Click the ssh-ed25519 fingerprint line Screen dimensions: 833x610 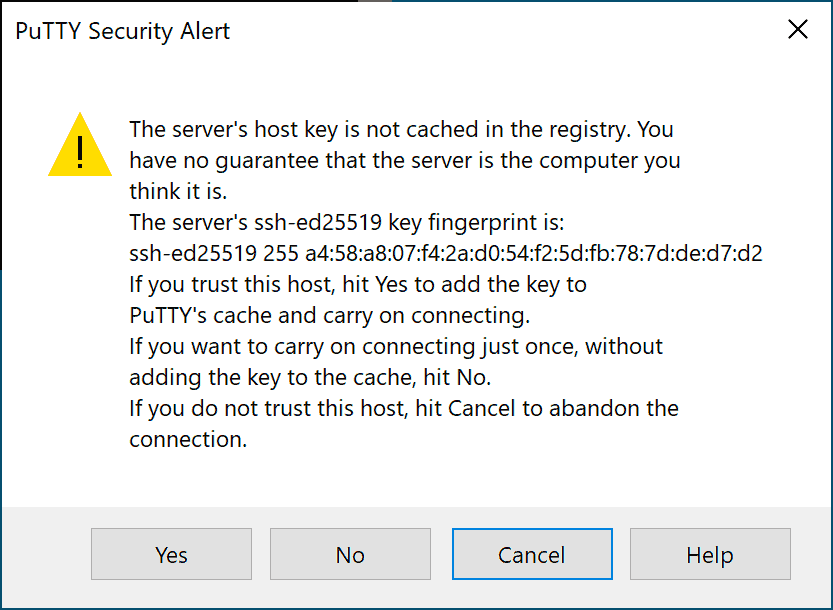(445, 253)
